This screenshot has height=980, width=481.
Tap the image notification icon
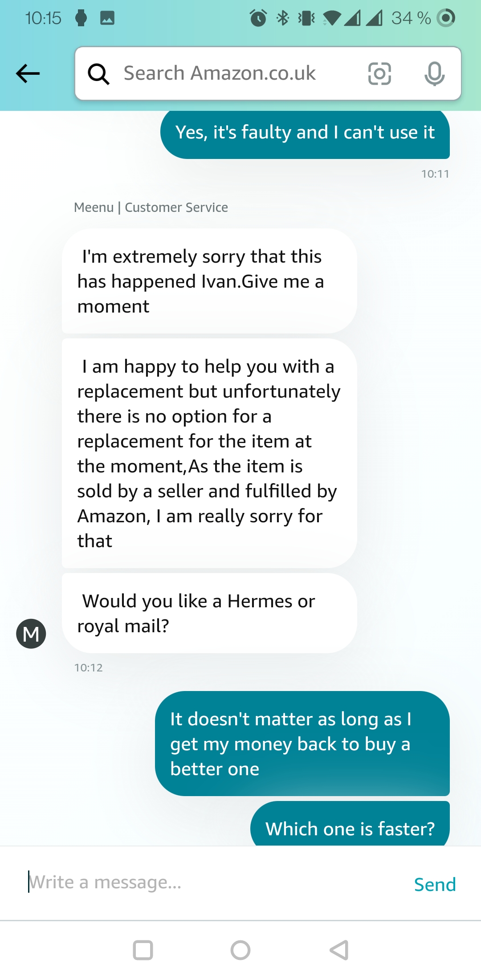[x=107, y=18]
